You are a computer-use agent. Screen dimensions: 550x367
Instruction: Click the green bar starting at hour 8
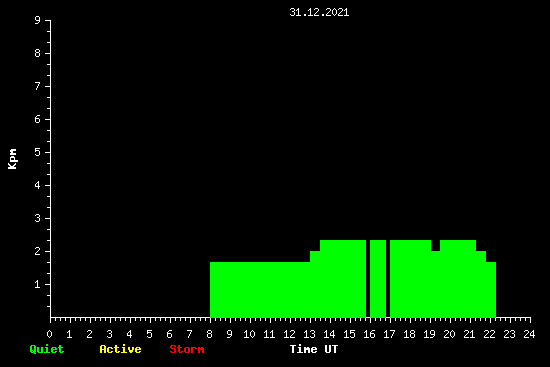(x=260, y=289)
